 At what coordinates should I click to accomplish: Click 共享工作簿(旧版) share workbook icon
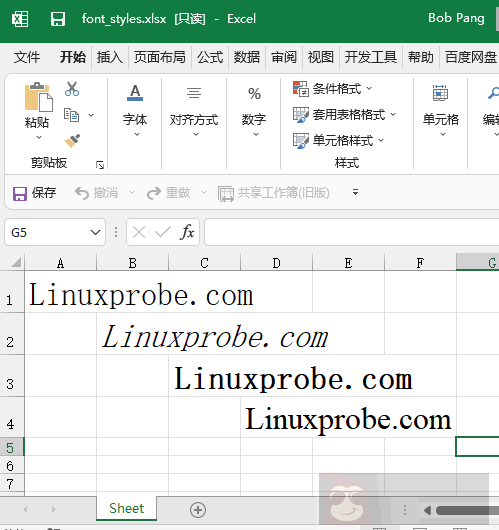pos(225,194)
